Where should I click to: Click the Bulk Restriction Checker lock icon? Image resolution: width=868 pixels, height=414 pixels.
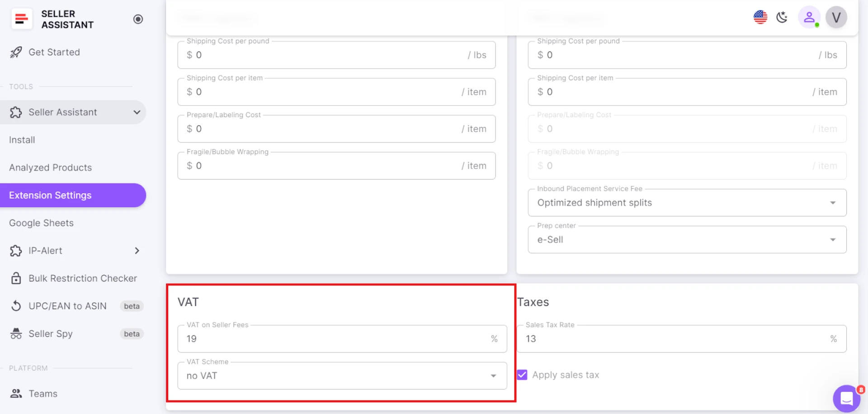point(16,278)
